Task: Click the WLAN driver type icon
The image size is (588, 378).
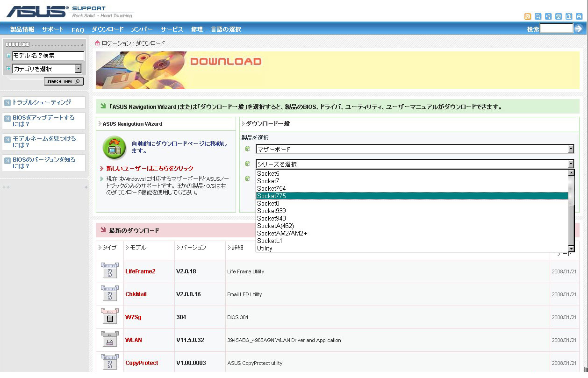Action: 110,340
